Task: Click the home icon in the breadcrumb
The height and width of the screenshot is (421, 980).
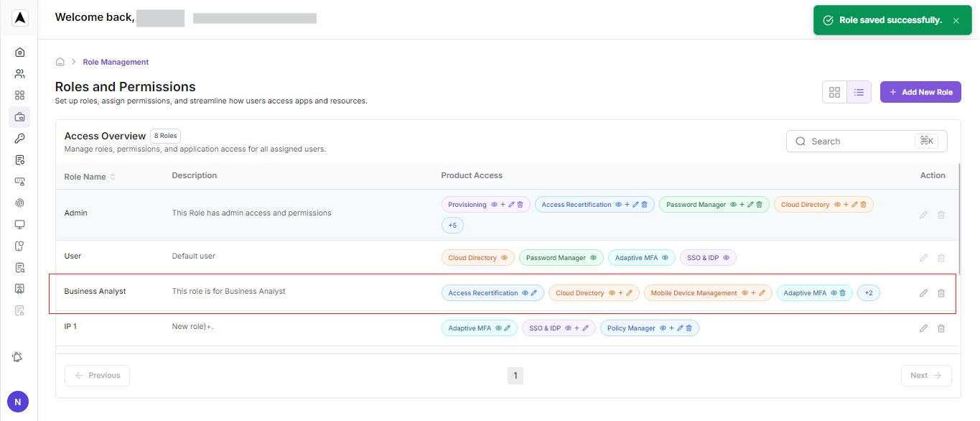Action: point(60,61)
